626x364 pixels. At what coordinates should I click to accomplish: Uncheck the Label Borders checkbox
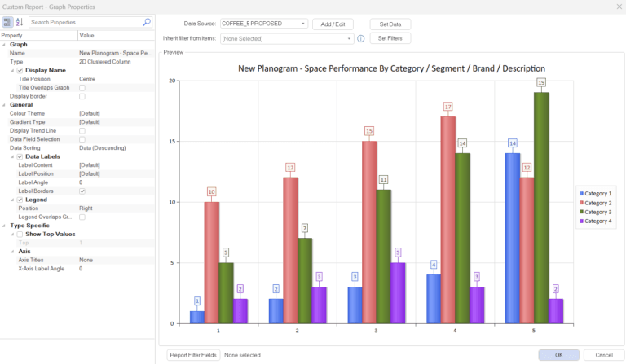(82, 191)
